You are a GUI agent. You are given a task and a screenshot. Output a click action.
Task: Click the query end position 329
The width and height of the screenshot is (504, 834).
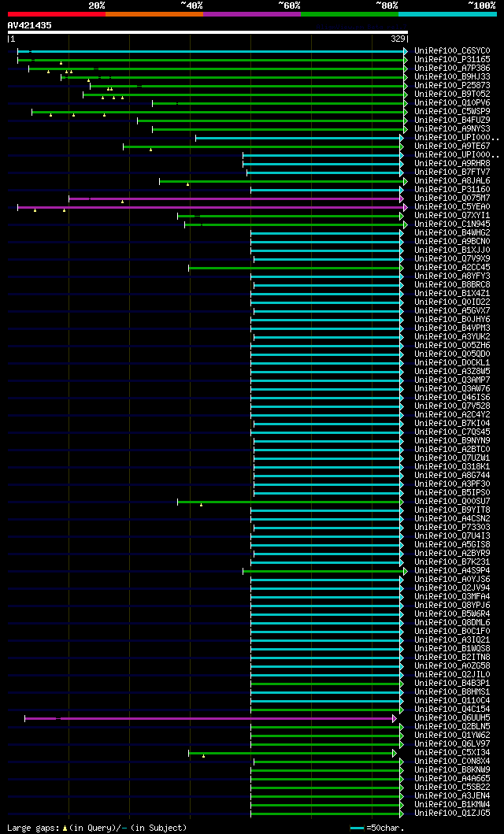point(398,39)
